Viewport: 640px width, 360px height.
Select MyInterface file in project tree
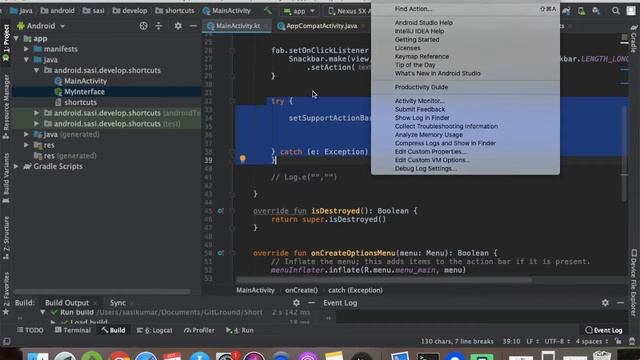(x=84, y=91)
